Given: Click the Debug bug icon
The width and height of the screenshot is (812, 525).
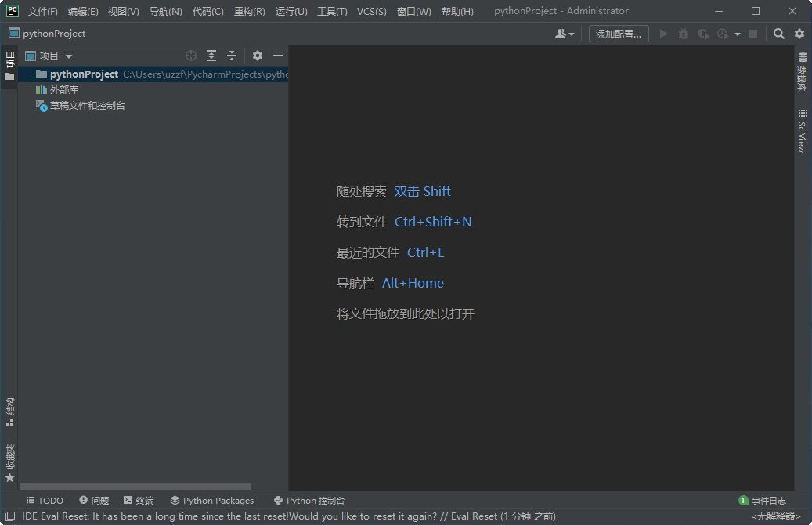Looking at the screenshot, I should [x=684, y=34].
